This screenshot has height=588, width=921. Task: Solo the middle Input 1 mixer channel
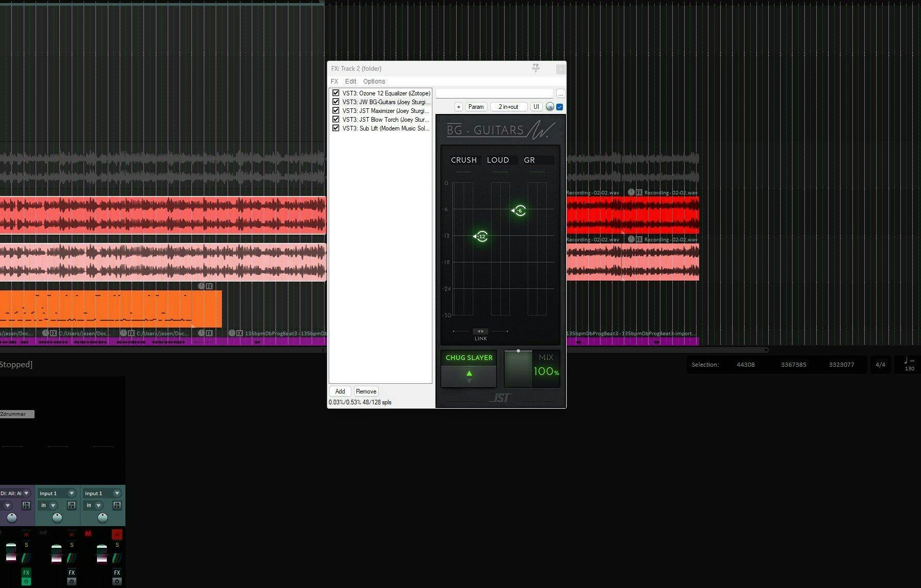[x=72, y=545]
